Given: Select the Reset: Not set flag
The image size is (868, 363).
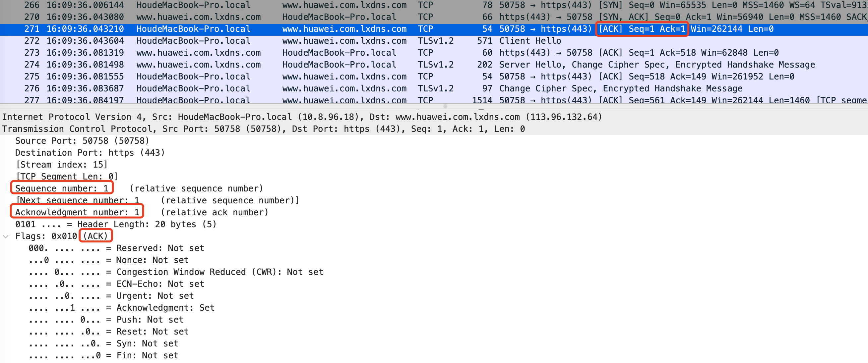Looking at the screenshot, I should (109, 332).
